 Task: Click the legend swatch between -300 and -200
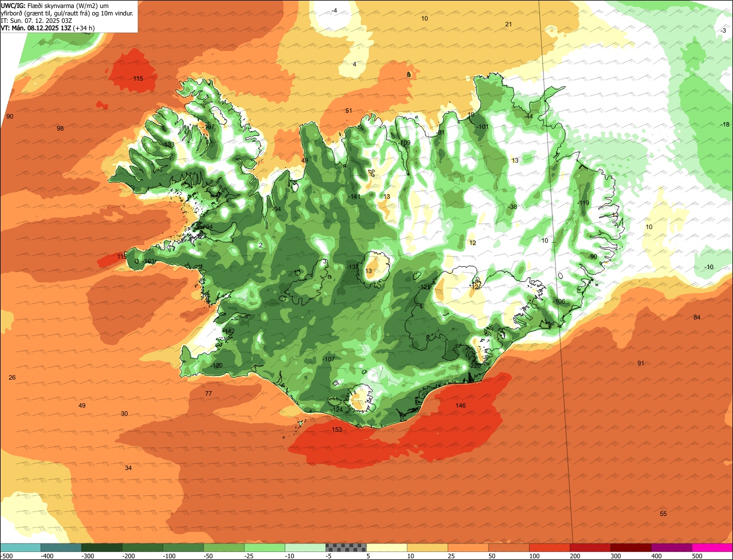pos(102,547)
